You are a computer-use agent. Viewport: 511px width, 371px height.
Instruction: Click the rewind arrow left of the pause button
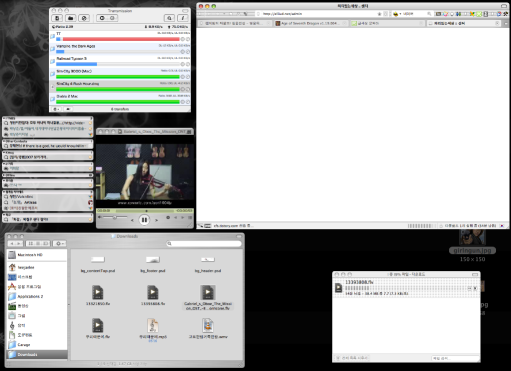pos(132,220)
